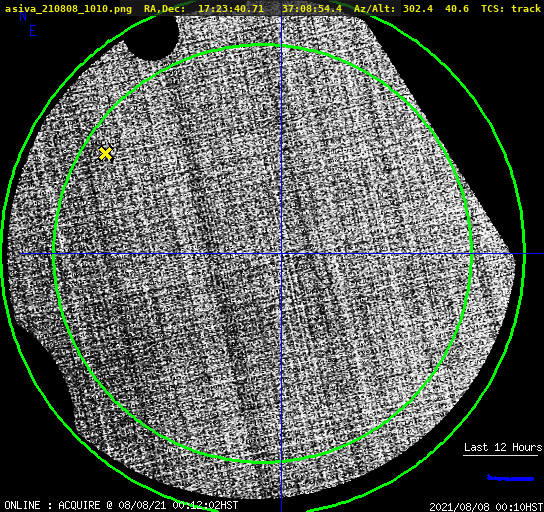Image resolution: width=544 pixels, height=512 pixels.
Task: Click the TCS: track status
Action: (x=511, y=9)
